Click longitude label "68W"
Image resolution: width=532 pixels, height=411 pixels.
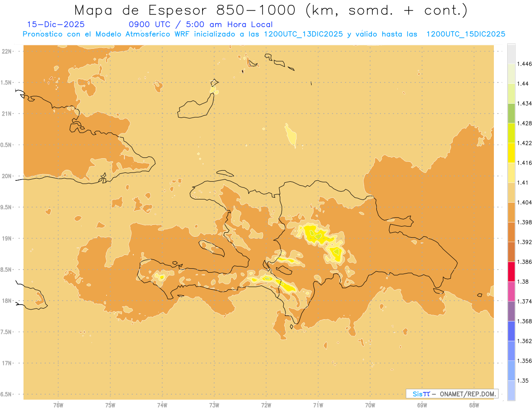click(x=474, y=405)
